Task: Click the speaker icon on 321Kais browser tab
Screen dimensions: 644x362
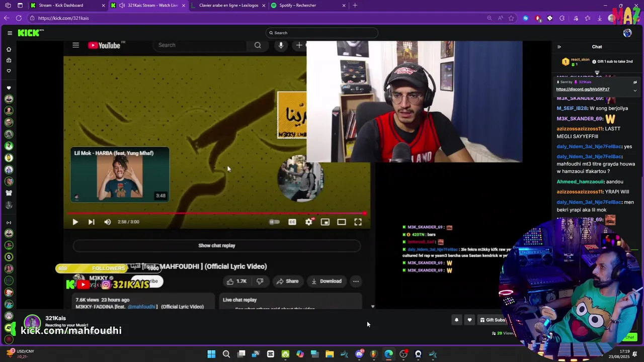Action: (122, 6)
